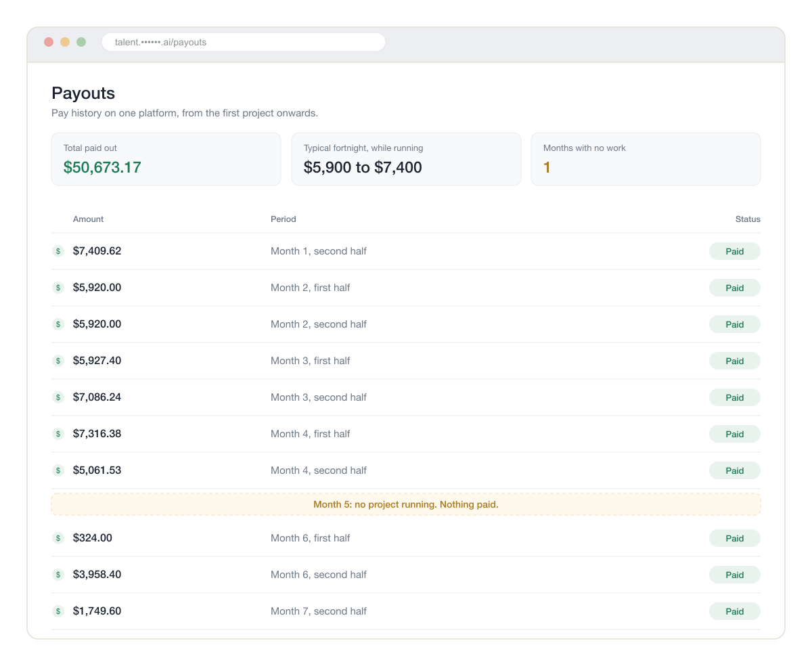Click the red close window dot
The width and height of the screenshot is (812, 666).
pyautogui.click(x=49, y=42)
